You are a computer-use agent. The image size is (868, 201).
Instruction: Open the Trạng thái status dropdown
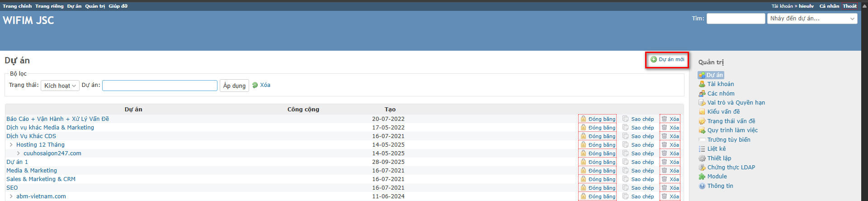click(x=60, y=86)
